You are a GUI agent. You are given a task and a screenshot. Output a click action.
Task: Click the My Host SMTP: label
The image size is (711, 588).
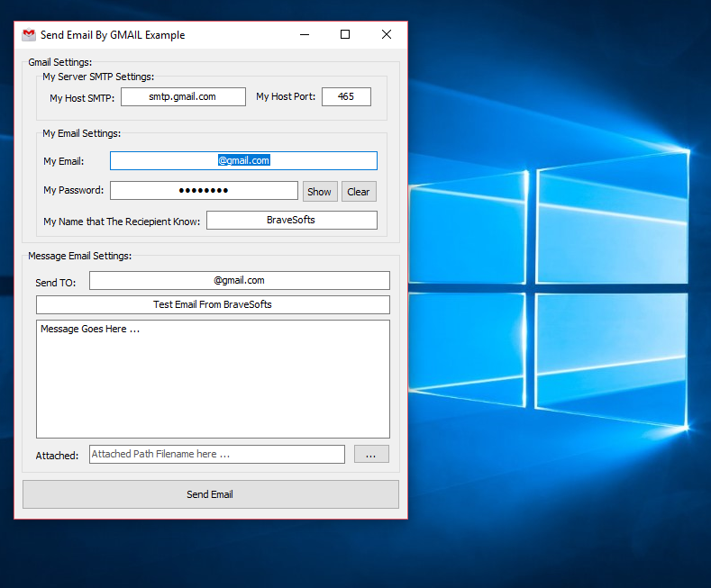82,98
